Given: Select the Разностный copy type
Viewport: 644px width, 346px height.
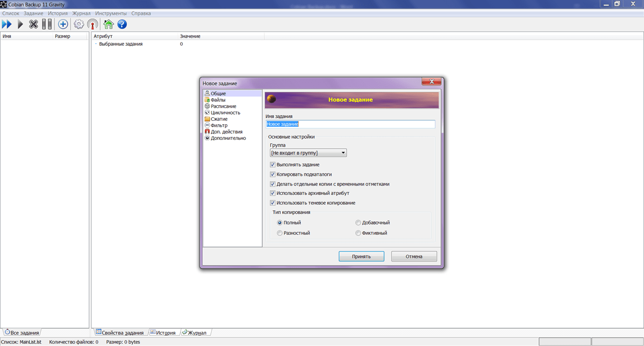Looking at the screenshot, I should point(280,233).
